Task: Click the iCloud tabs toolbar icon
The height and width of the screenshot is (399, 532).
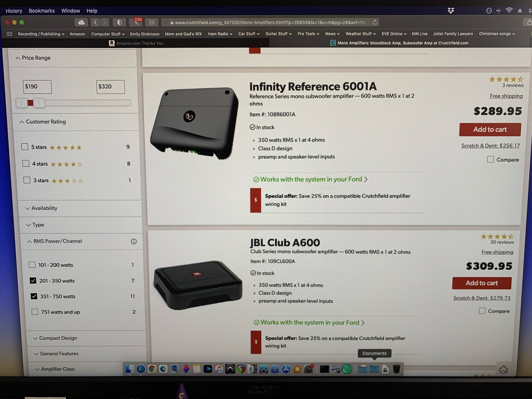Action: click(x=81, y=22)
